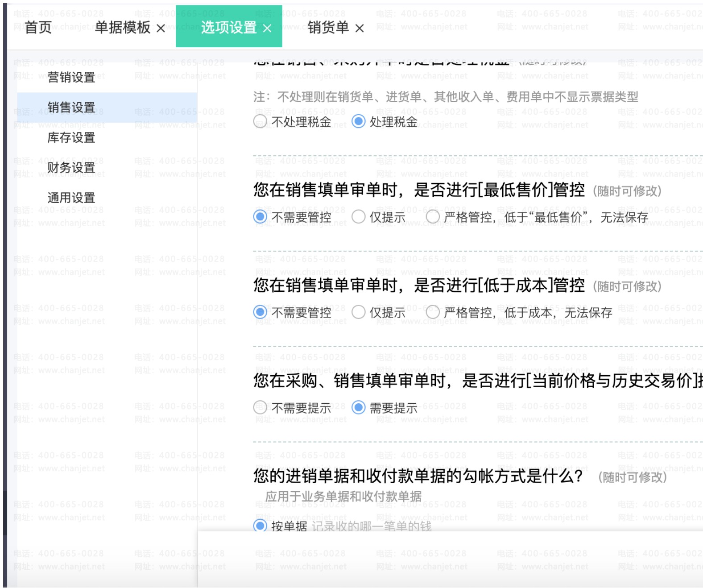Click the 最低售价 管控 question heading

pyautogui.click(x=419, y=190)
